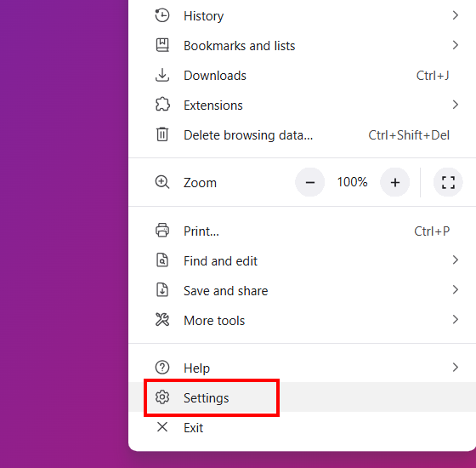
Task: Decrease zoom with the minus button
Action: [309, 182]
